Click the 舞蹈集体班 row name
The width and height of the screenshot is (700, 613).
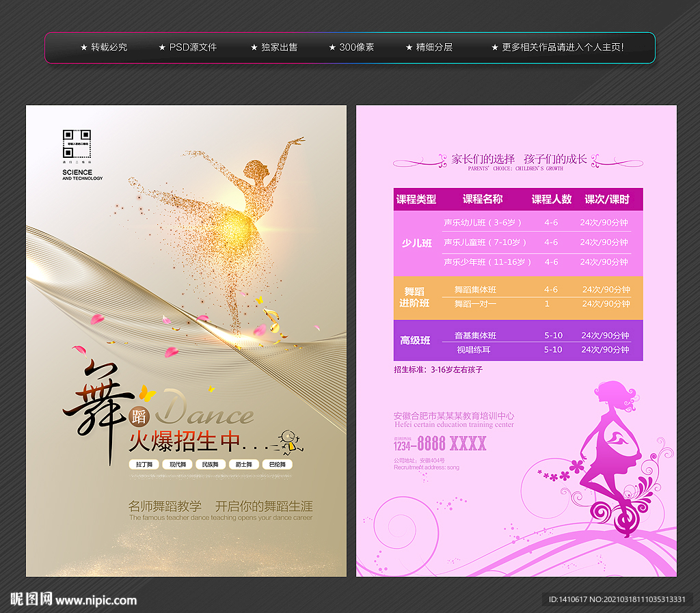click(x=476, y=290)
